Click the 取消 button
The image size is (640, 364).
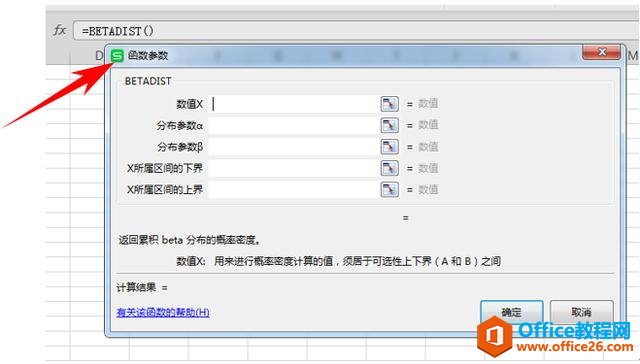pos(581,312)
